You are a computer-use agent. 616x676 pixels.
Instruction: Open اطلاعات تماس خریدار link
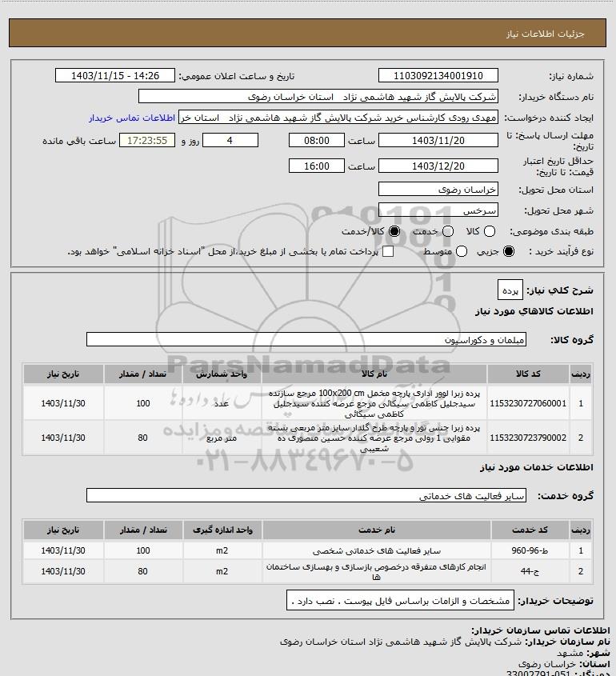(132, 118)
